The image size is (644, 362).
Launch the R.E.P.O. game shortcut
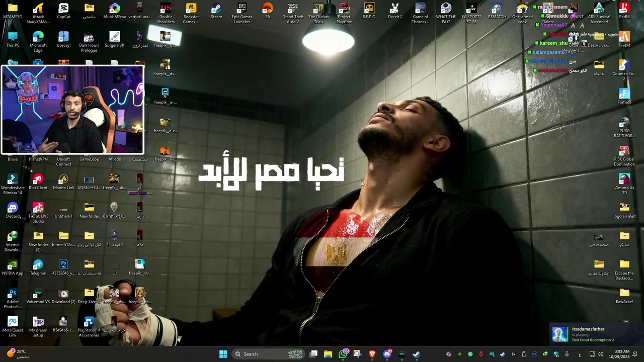click(369, 11)
